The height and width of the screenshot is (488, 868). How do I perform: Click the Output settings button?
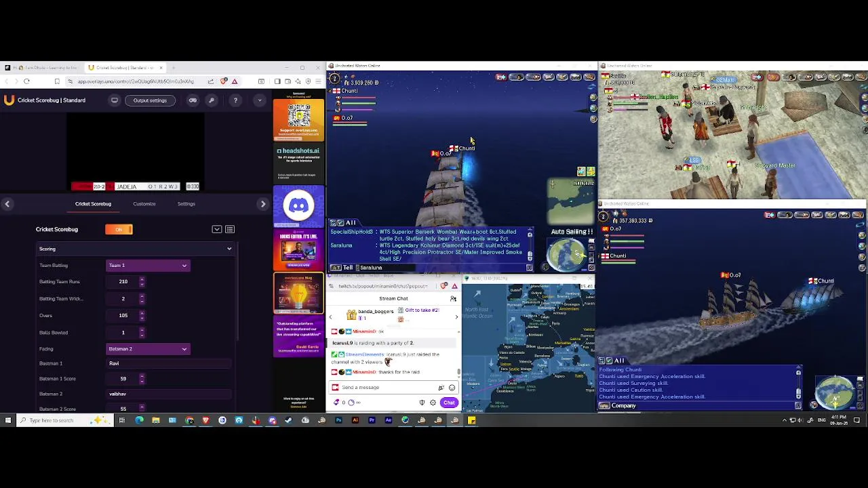click(x=150, y=100)
